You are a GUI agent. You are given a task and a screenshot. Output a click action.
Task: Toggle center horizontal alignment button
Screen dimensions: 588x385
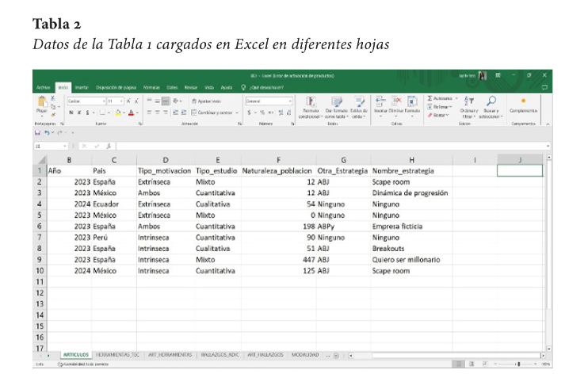click(157, 112)
